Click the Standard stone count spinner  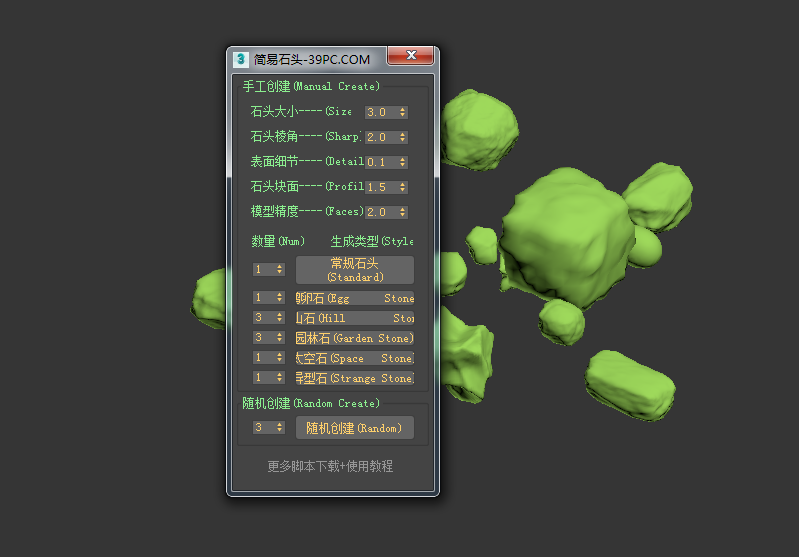[280, 270]
